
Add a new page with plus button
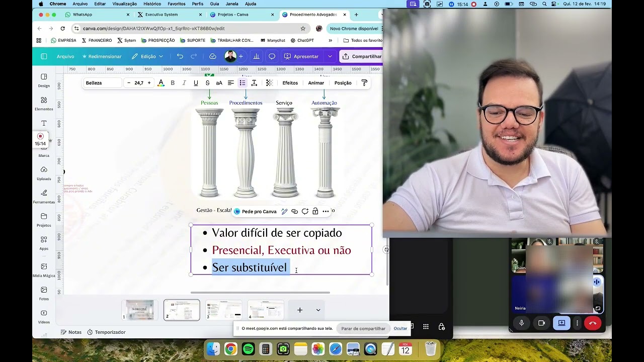pyautogui.click(x=300, y=310)
